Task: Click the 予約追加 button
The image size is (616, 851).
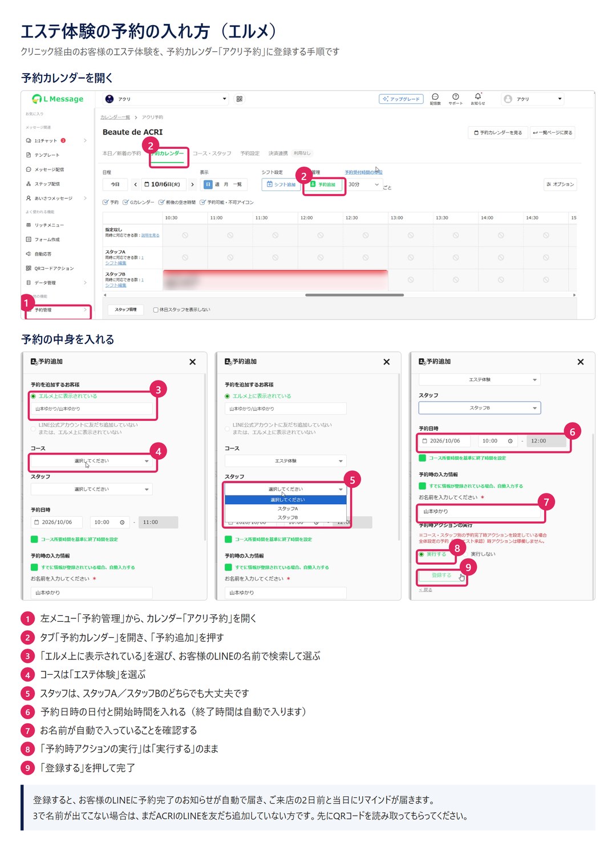Action: (323, 184)
